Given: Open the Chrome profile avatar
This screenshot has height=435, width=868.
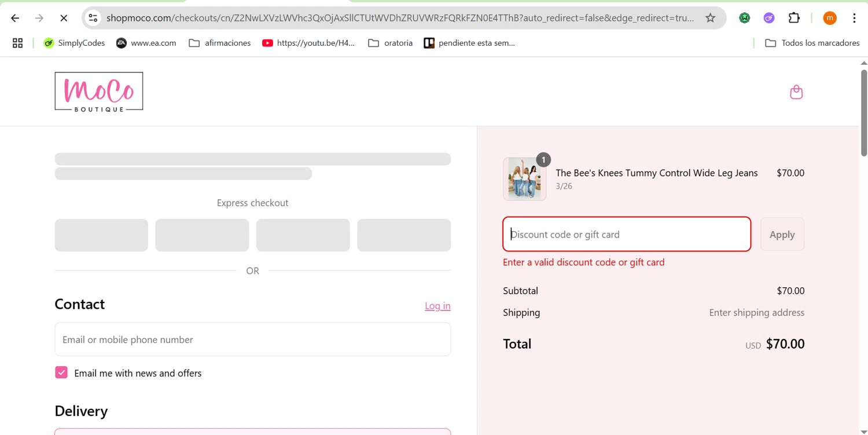Looking at the screenshot, I should 829,18.
